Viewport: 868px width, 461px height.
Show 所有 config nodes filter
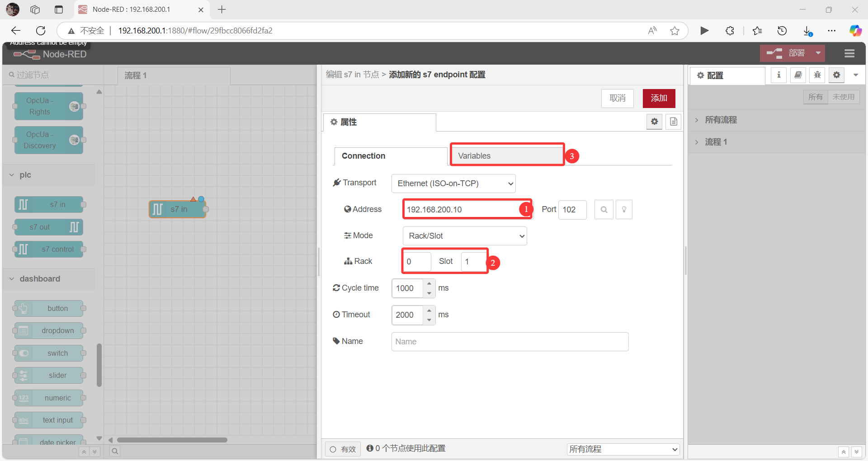816,97
